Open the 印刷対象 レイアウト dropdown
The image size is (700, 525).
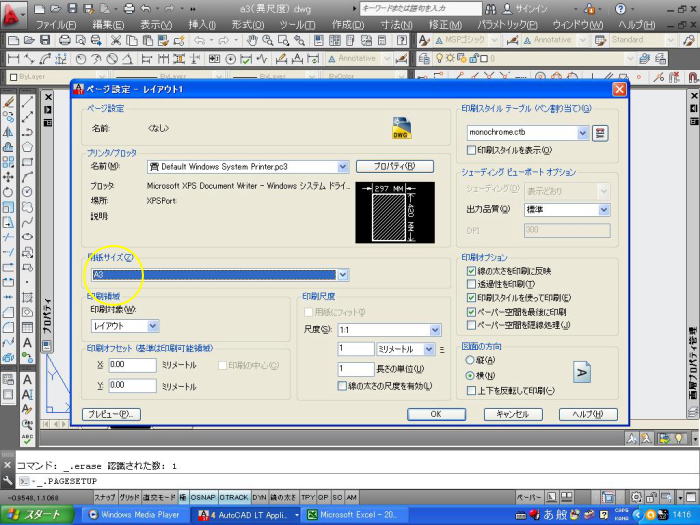(153, 326)
